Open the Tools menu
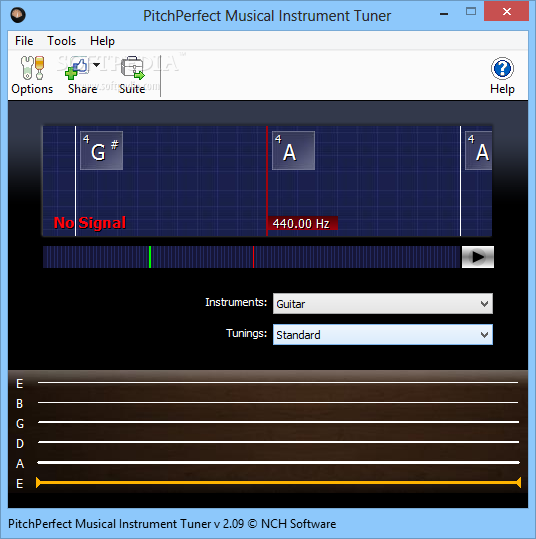 (62, 41)
